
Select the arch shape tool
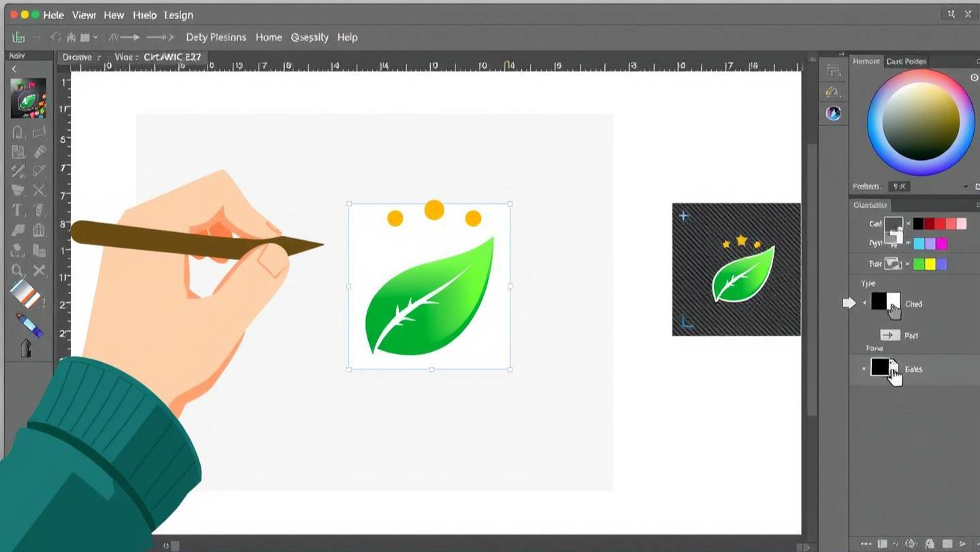coord(18,132)
